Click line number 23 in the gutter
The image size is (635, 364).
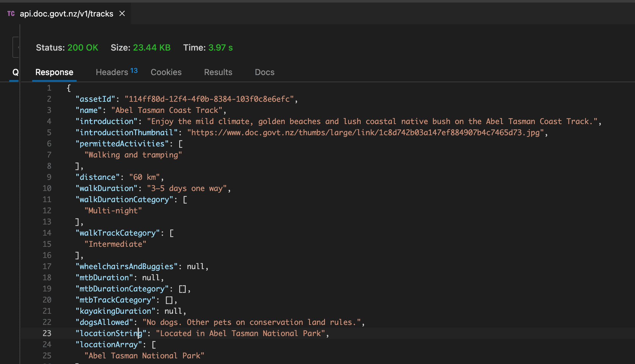[x=47, y=333]
